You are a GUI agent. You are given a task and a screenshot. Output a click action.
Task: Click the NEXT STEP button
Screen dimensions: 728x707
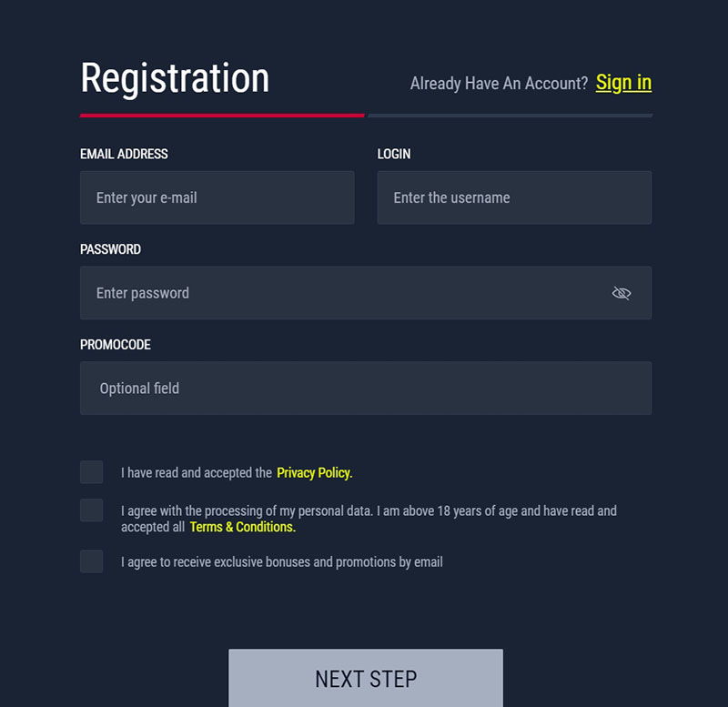[366, 678]
